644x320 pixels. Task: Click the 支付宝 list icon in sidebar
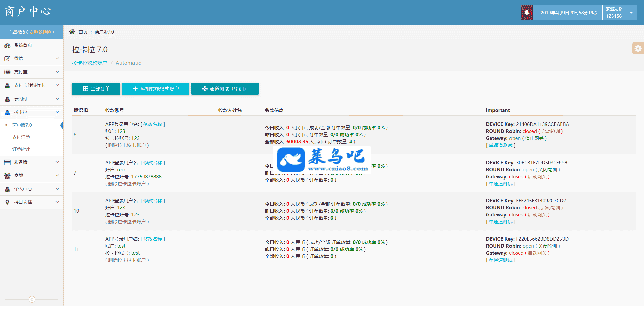pyautogui.click(x=7, y=72)
